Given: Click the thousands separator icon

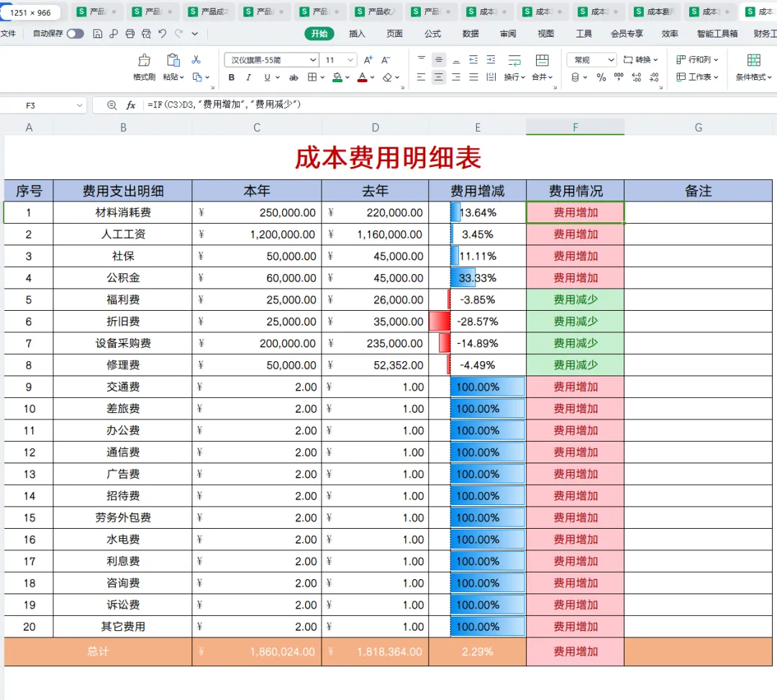Looking at the screenshot, I should (x=619, y=77).
